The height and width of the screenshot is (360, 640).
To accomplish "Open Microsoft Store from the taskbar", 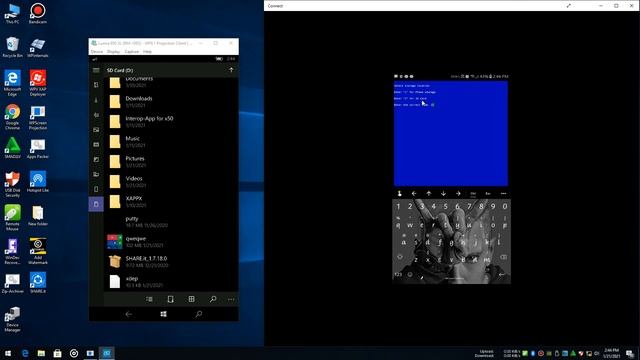I will [58, 353].
